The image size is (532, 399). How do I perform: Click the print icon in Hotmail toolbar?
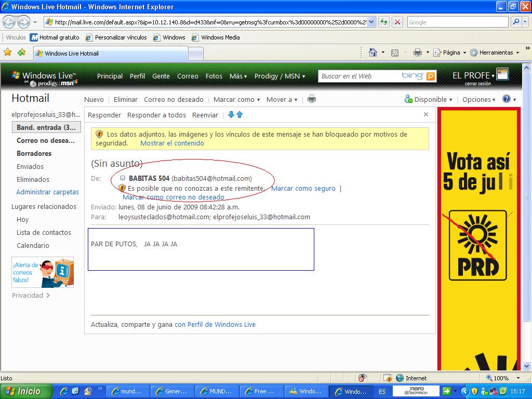click(x=312, y=99)
